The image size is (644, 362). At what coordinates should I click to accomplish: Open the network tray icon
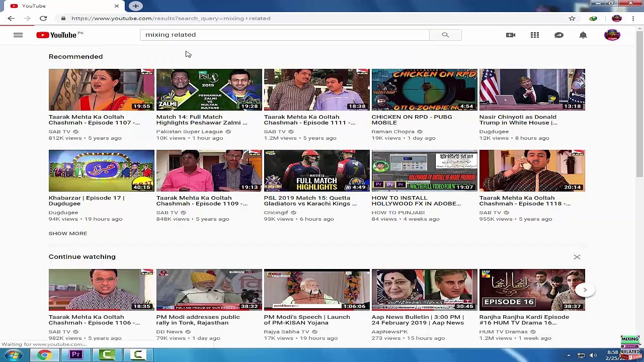click(x=581, y=356)
